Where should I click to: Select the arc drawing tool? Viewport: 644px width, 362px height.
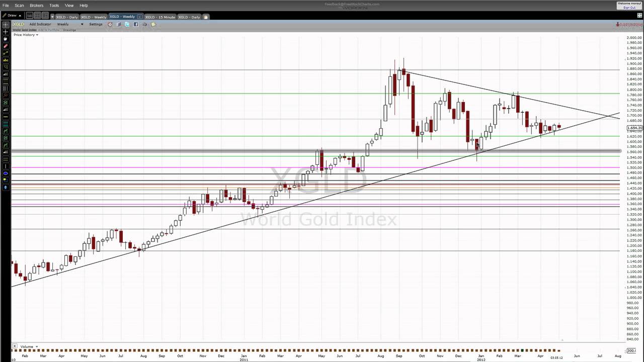pyautogui.click(x=6, y=66)
